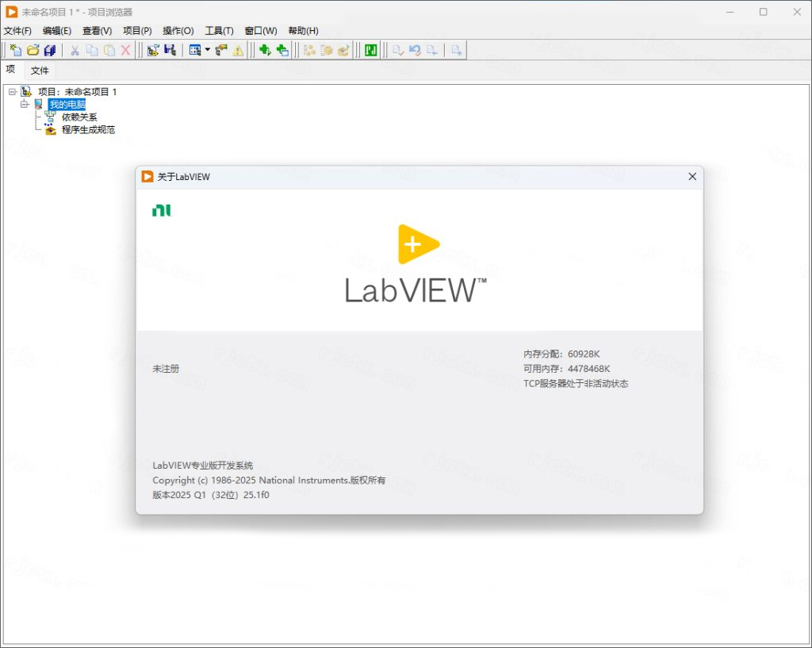Screen dimensions: 812x648
Task: Open a file with the folder toolbar icon
Action: [32, 50]
